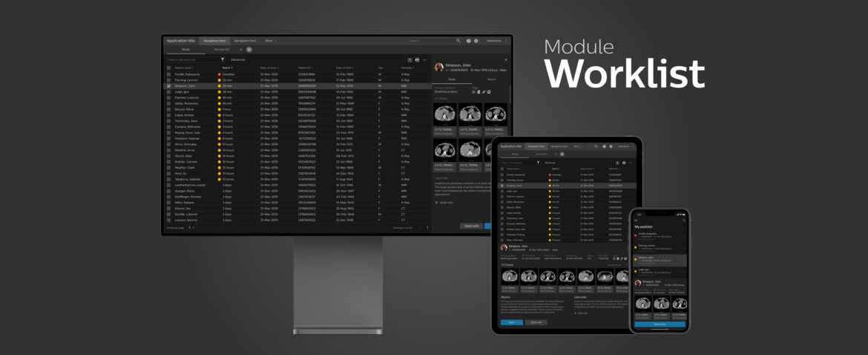868x355 pixels.
Task: Tap the add tab plus icon on the tablet
Action: [562, 154]
